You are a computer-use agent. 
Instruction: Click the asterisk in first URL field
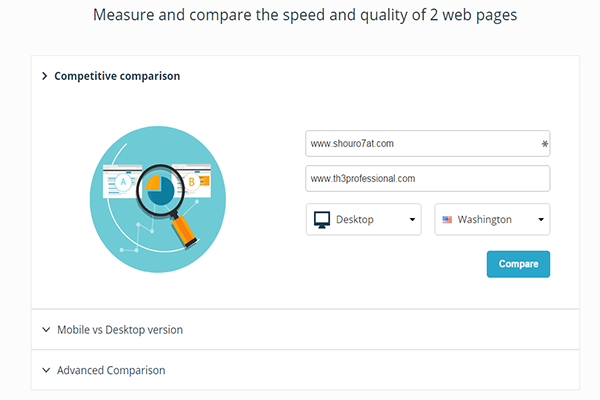coord(545,144)
